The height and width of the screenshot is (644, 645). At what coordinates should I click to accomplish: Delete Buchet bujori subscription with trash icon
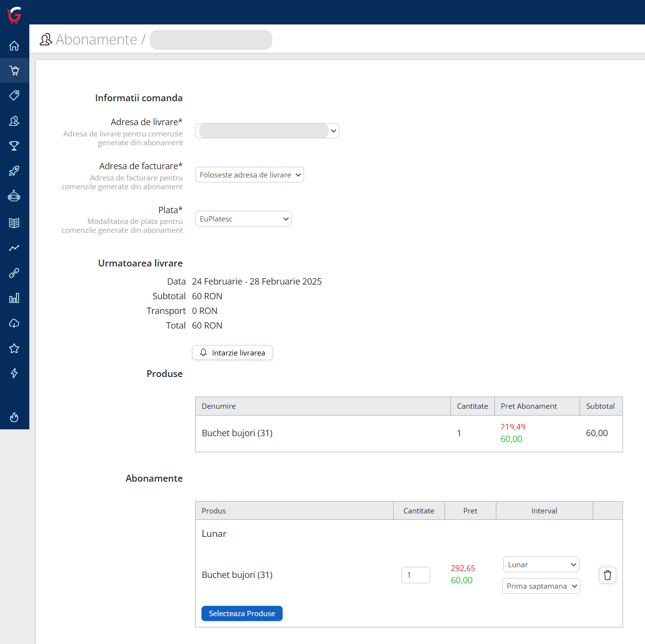[x=607, y=575]
